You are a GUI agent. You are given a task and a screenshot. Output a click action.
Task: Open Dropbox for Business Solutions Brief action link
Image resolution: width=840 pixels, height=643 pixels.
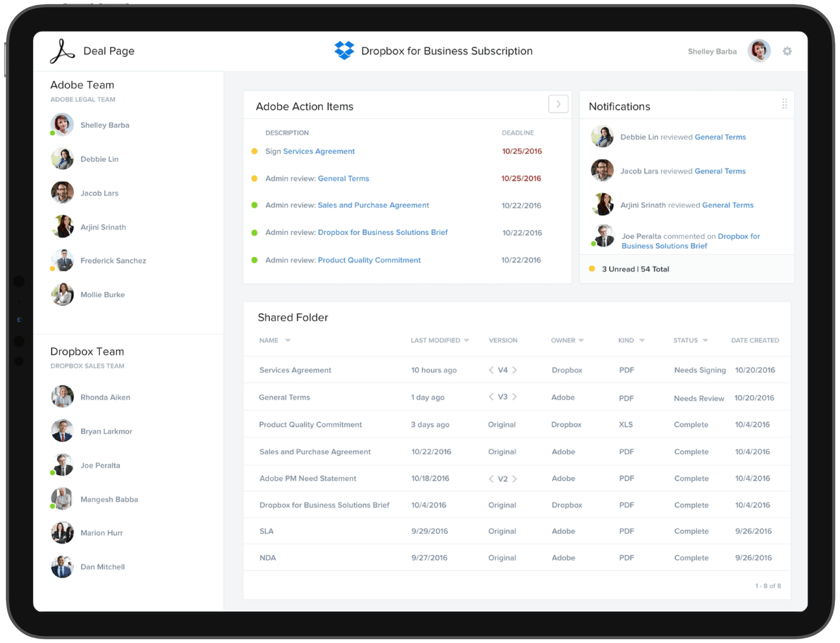382,232
